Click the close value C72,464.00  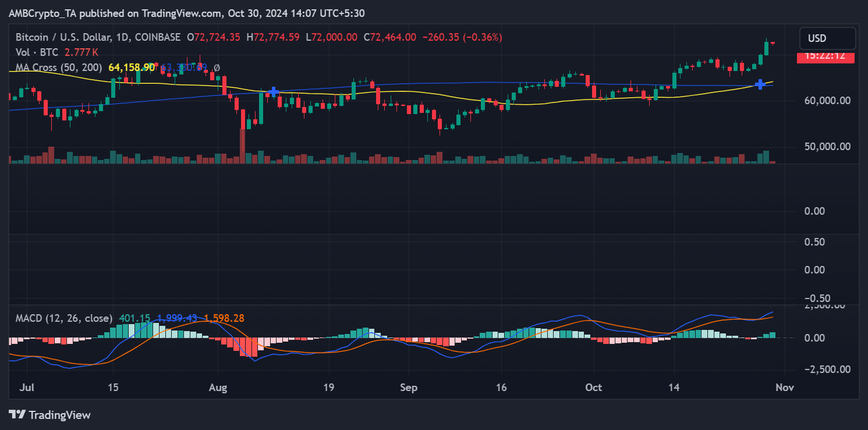click(x=389, y=37)
